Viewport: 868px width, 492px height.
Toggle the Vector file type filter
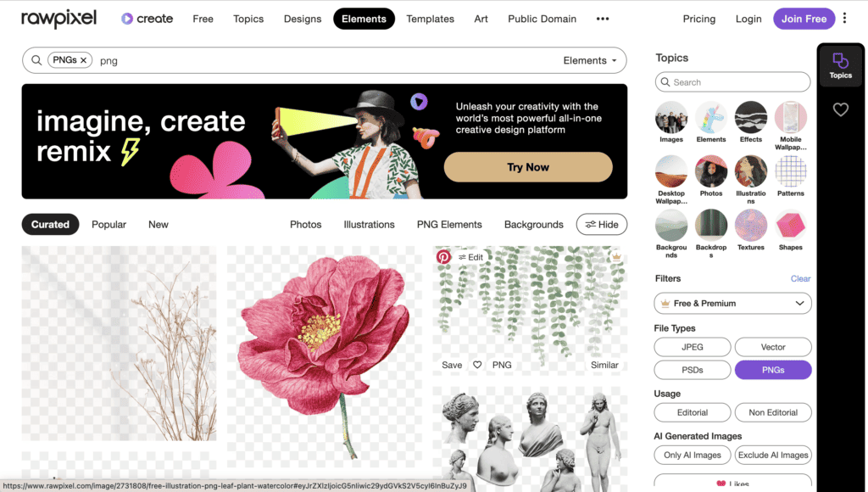tap(773, 347)
